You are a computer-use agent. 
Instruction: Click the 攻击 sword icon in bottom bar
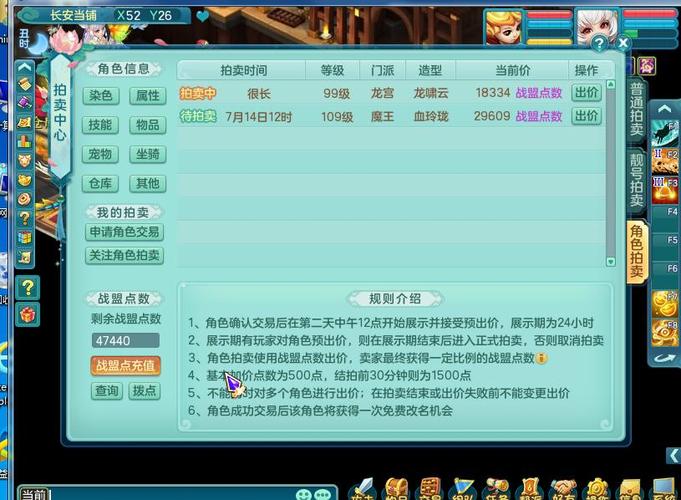coord(363,490)
